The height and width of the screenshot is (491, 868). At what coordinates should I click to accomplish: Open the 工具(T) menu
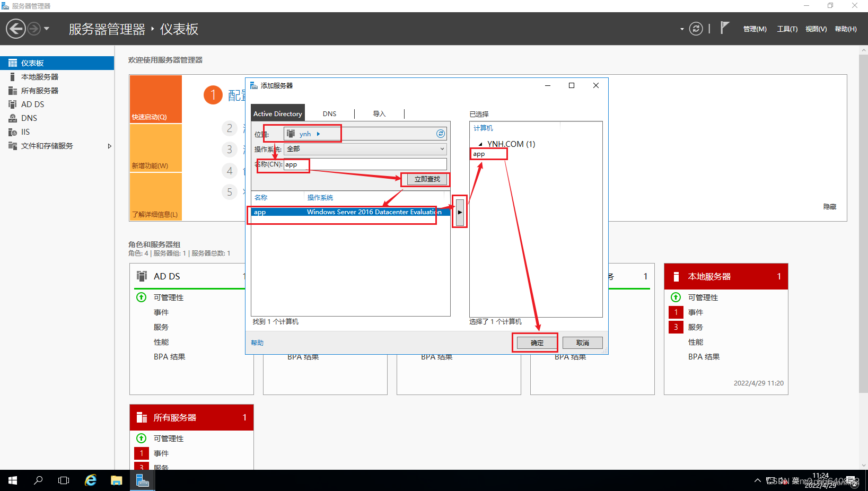pos(787,29)
